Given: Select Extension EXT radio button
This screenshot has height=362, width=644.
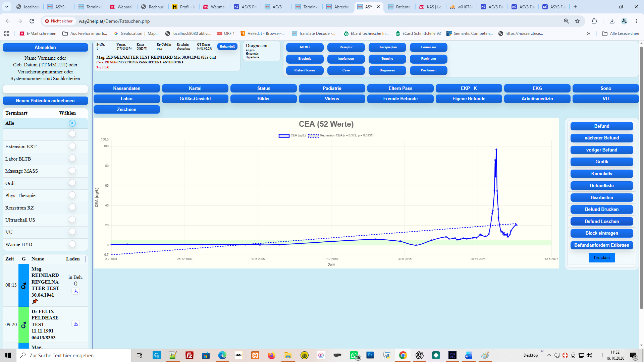Looking at the screenshot, I should (72, 146).
